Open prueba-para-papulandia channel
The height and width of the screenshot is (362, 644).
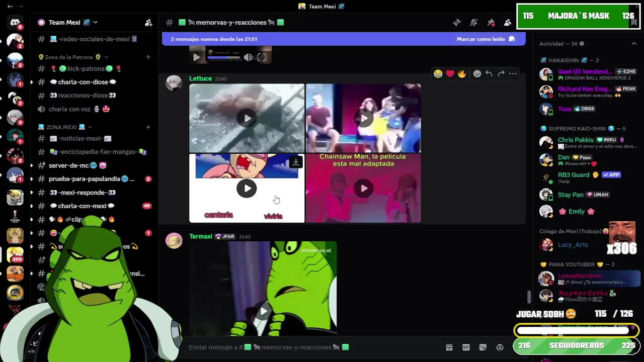coord(93,179)
